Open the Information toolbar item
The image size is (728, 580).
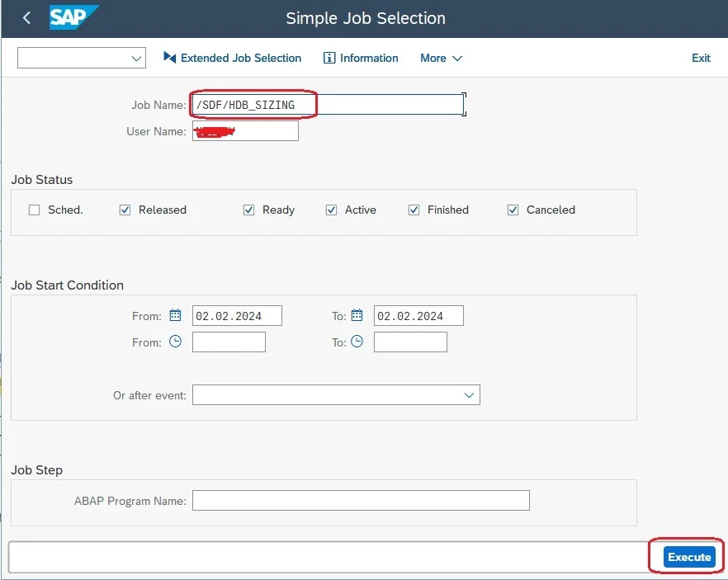point(361,58)
